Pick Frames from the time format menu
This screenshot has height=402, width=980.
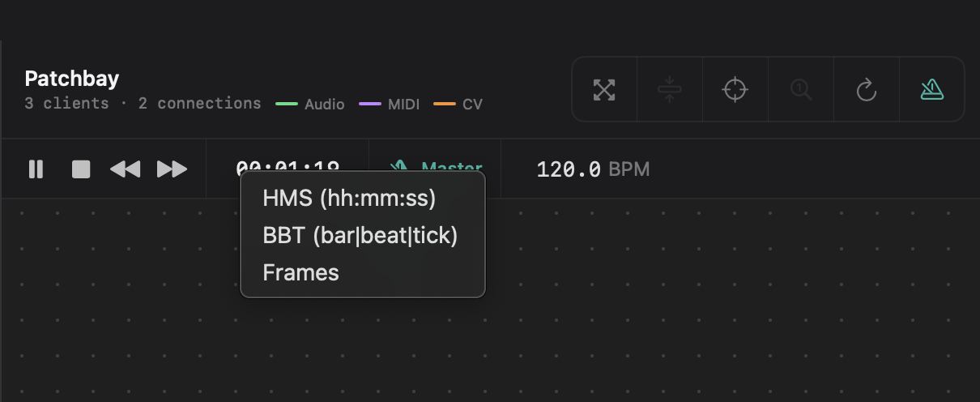[301, 272]
